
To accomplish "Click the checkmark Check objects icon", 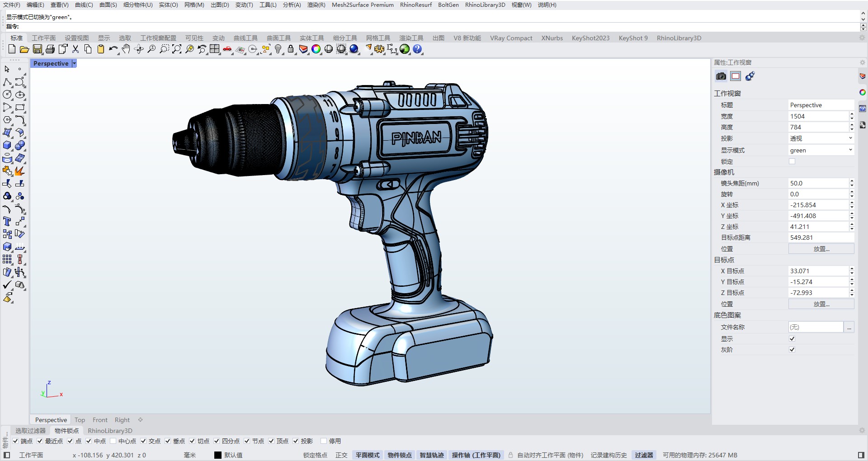I will tap(7, 285).
